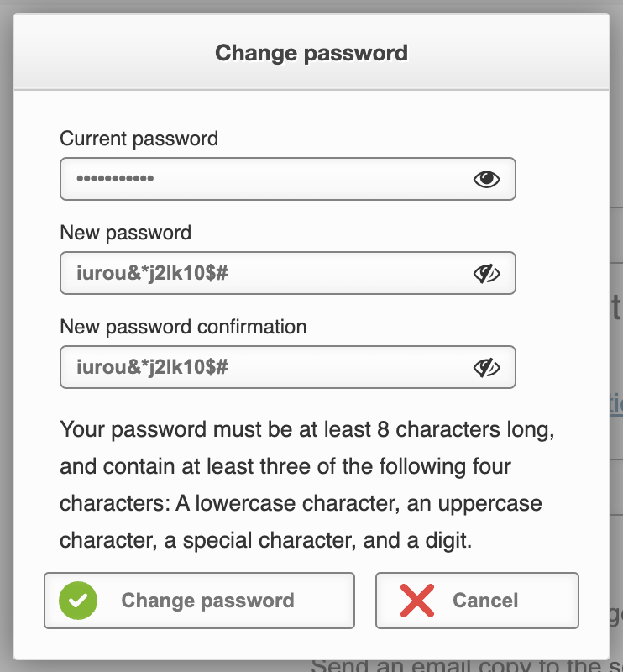Click the underlined link behind the dialog

[615, 403]
